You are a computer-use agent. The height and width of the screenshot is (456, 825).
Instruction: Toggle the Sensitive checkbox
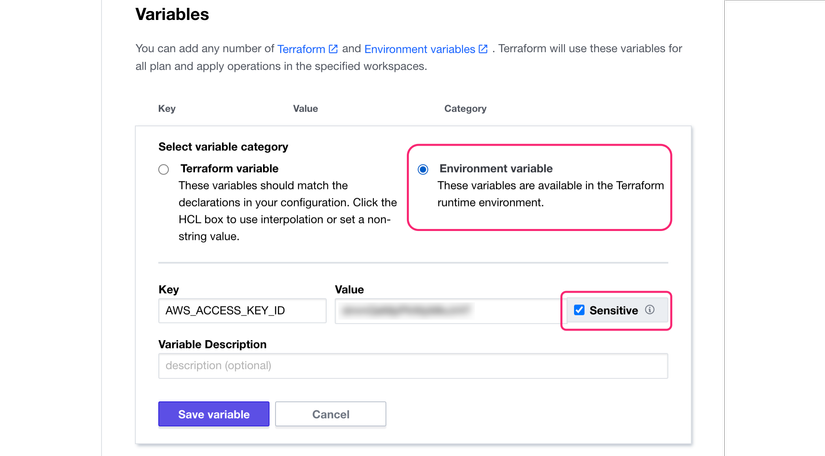tap(579, 310)
